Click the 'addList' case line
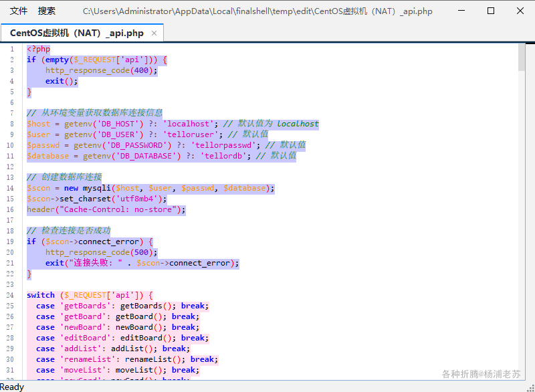The image size is (535, 392). coord(113,349)
